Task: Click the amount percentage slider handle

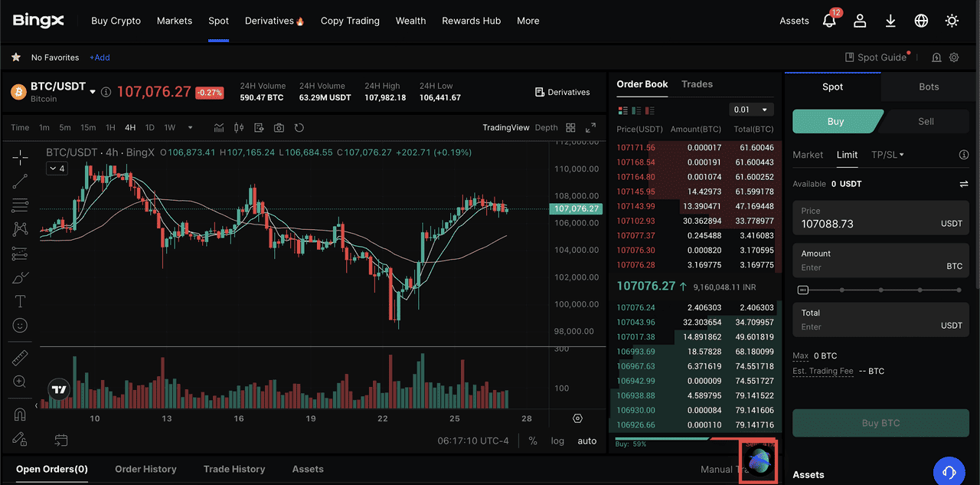Action: click(x=803, y=290)
